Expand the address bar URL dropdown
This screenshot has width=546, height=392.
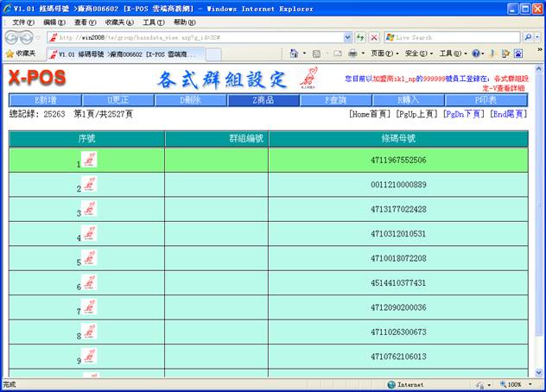pyautogui.click(x=346, y=38)
